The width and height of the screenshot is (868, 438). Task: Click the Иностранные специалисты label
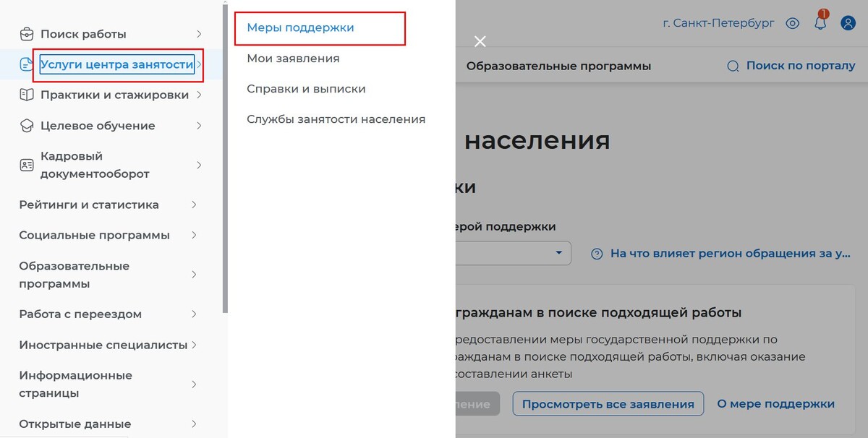103,345
